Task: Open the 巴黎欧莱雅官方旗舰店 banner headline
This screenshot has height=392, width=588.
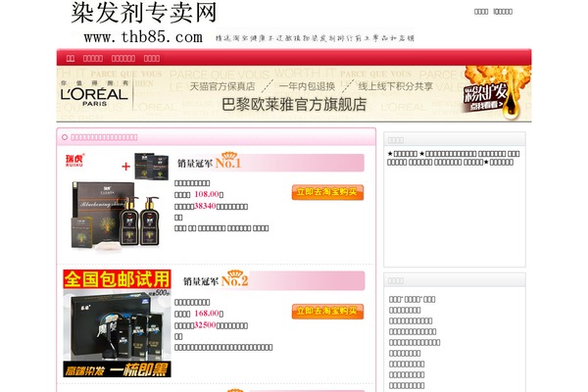Action: [x=294, y=105]
